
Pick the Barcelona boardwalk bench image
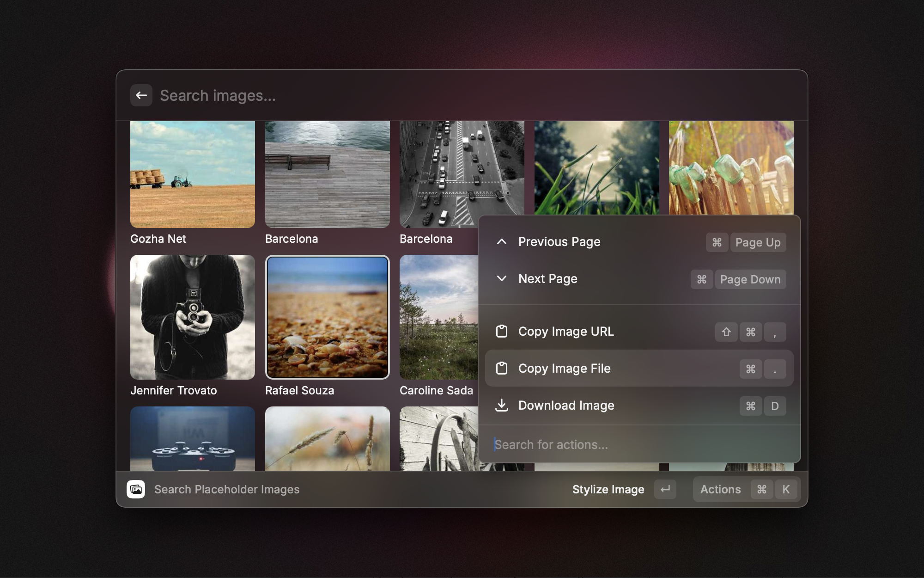(x=328, y=174)
